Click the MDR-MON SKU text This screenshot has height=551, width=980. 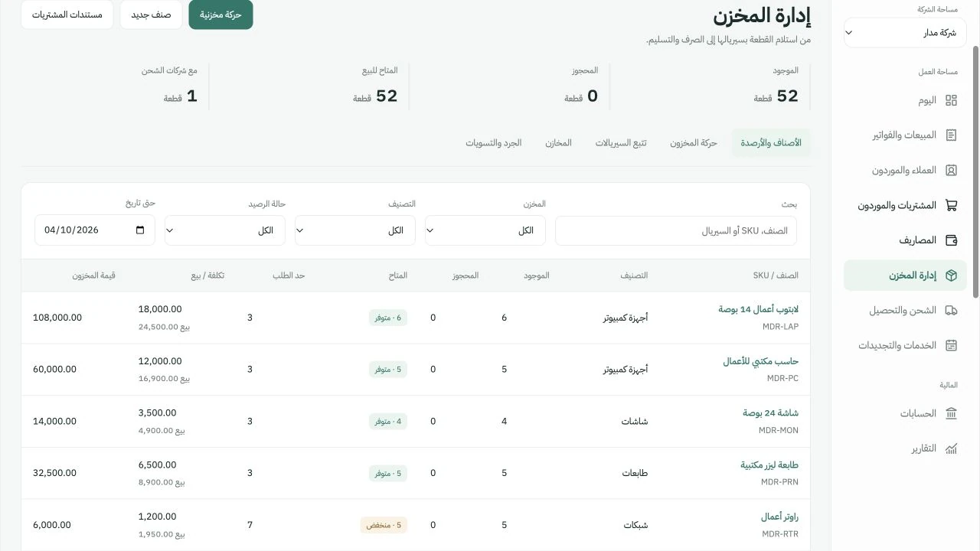[778, 430]
